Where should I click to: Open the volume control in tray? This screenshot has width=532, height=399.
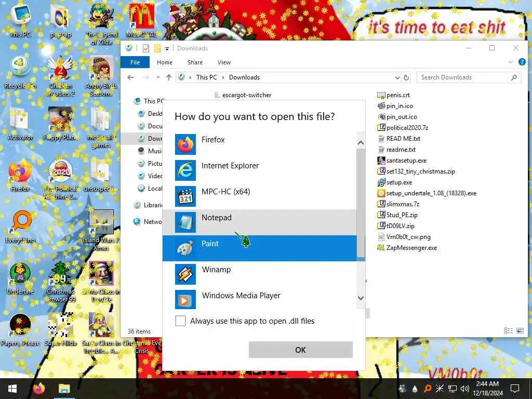pos(464,389)
